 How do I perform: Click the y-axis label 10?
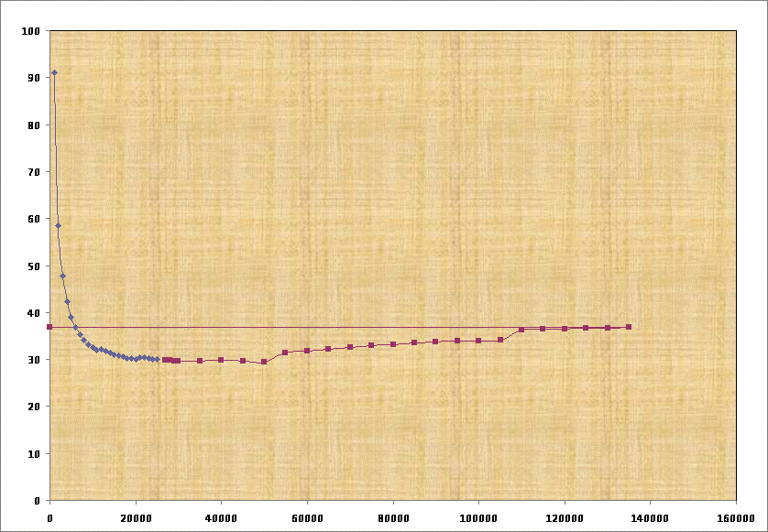(x=33, y=453)
